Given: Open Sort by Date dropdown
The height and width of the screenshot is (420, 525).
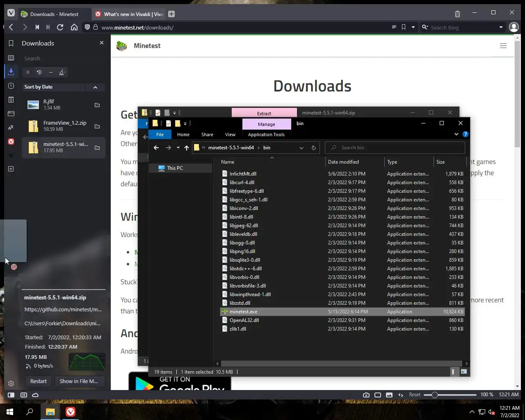Looking at the screenshot, I should (x=54, y=87).
